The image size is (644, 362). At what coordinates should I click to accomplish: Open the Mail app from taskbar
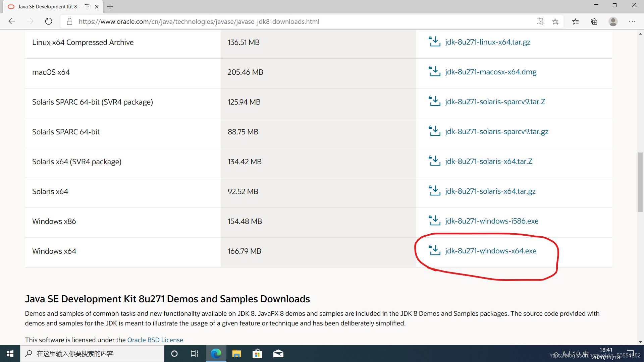278,354
